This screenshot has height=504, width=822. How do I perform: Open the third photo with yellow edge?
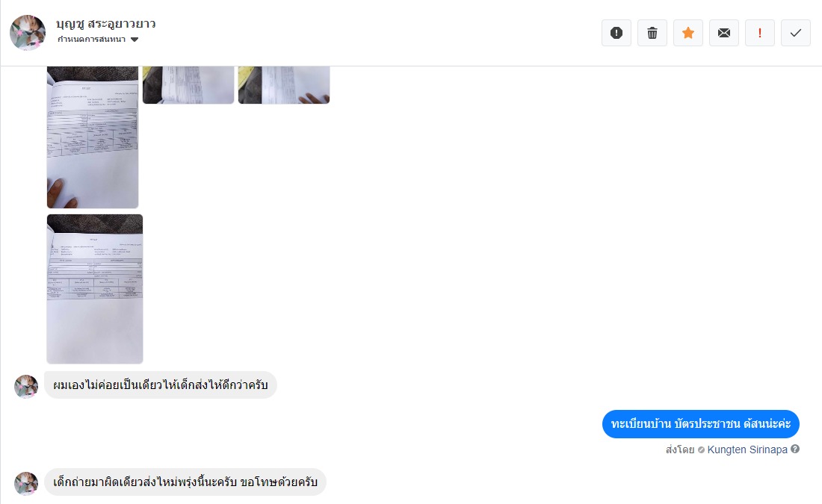tap(284, 85)
